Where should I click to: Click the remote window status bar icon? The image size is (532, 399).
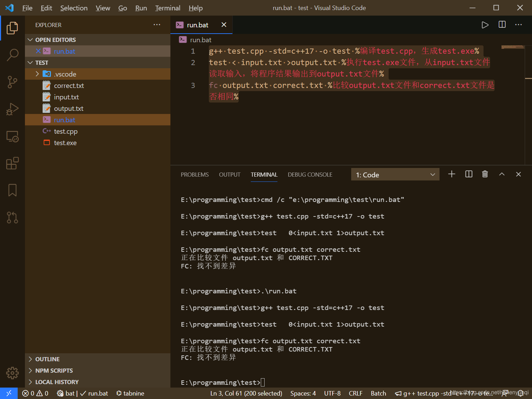[x=9, y=393]
